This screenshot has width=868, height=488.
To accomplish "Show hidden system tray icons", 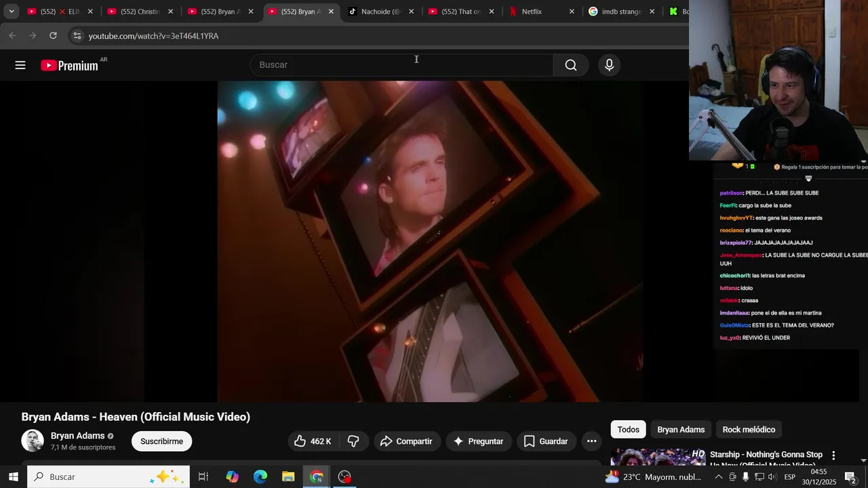I will coord(719,476).
